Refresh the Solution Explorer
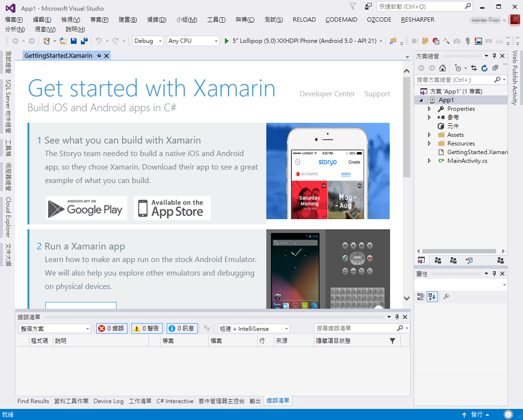 point(484,68)
